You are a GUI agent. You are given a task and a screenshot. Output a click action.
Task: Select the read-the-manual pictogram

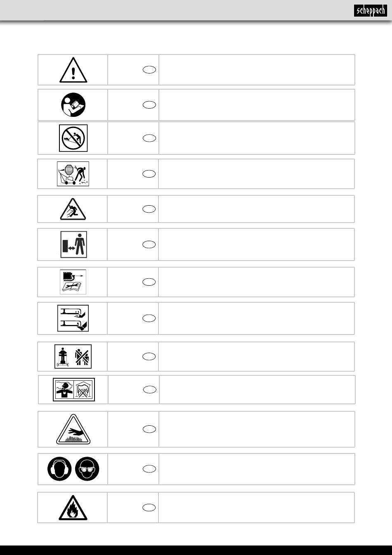coord(73,105)
